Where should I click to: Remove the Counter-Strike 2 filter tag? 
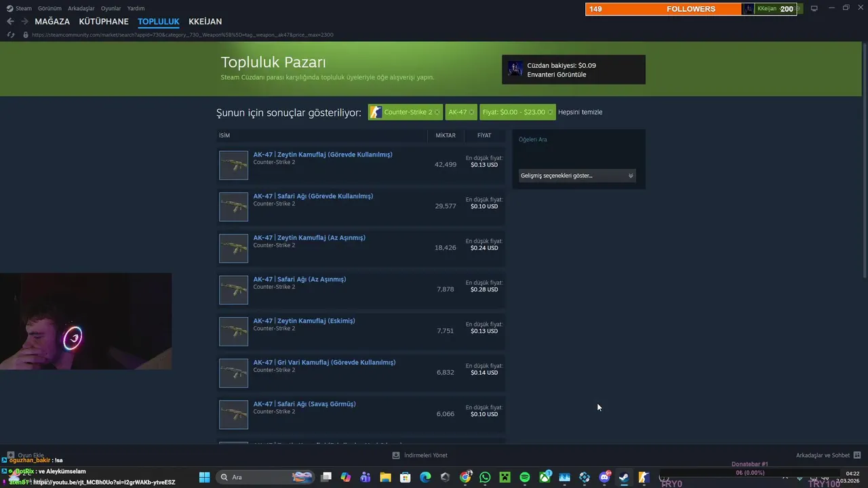tap(437, 112)
